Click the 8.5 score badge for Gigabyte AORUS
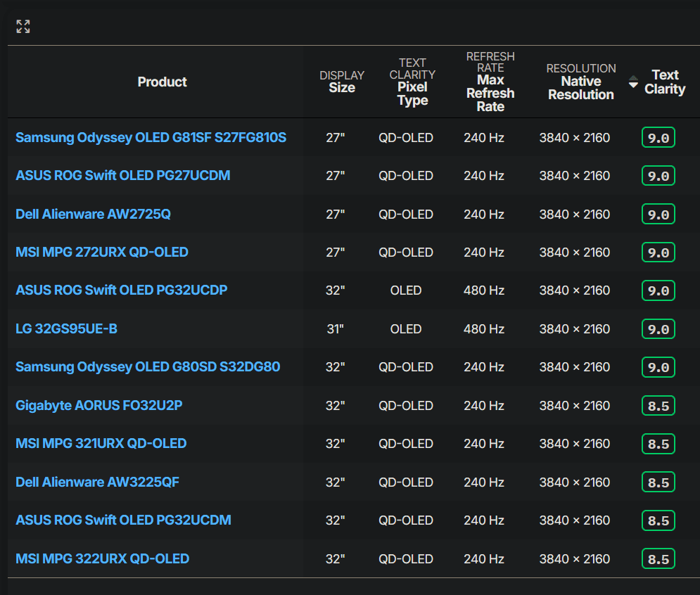The height and width of the screenshot is (595, 700). tap(658, 406)
